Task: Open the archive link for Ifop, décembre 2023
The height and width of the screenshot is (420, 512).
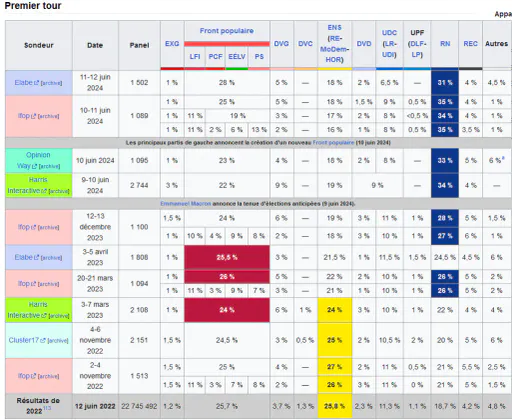Action: click(48, 228)
